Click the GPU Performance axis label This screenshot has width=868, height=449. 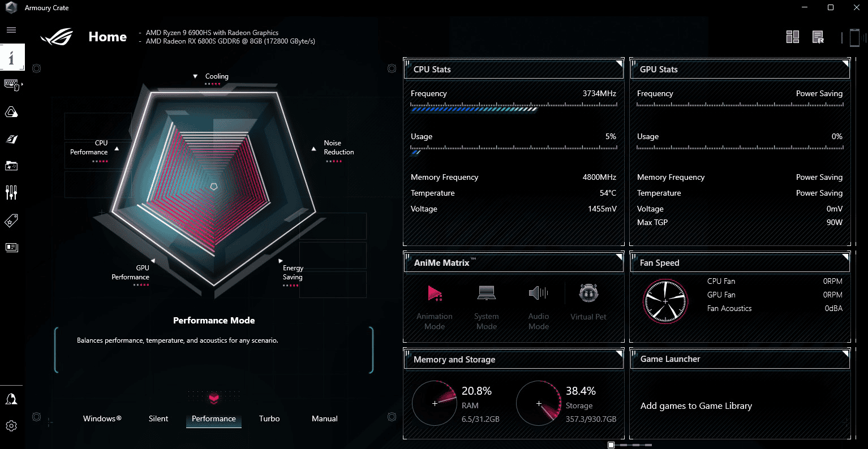point(130,273)
